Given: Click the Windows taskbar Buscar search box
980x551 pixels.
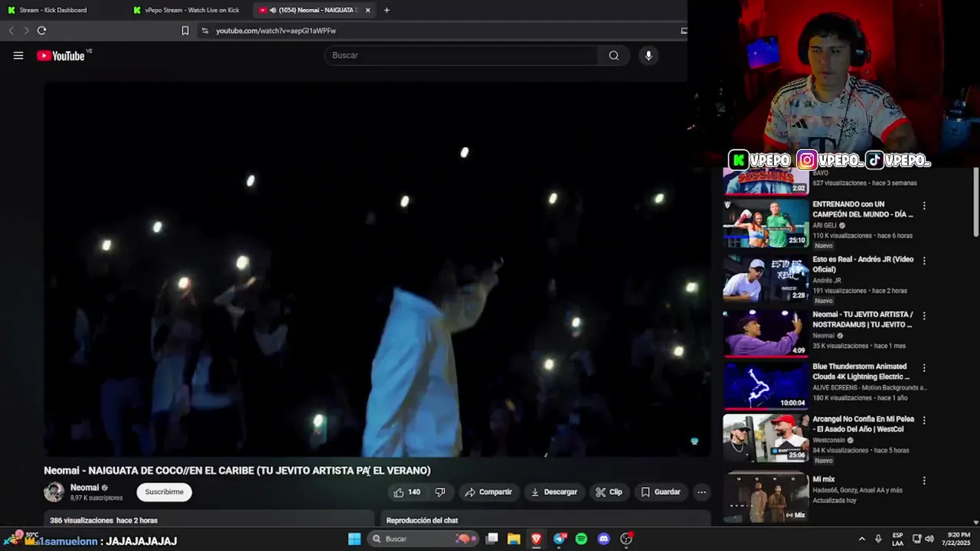Looking at the screenshot, I should coord(422,539).
